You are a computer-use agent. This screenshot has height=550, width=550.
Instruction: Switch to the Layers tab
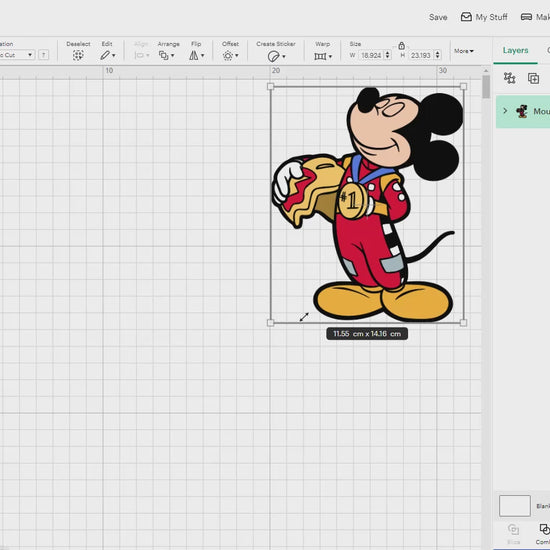point(515,51)
